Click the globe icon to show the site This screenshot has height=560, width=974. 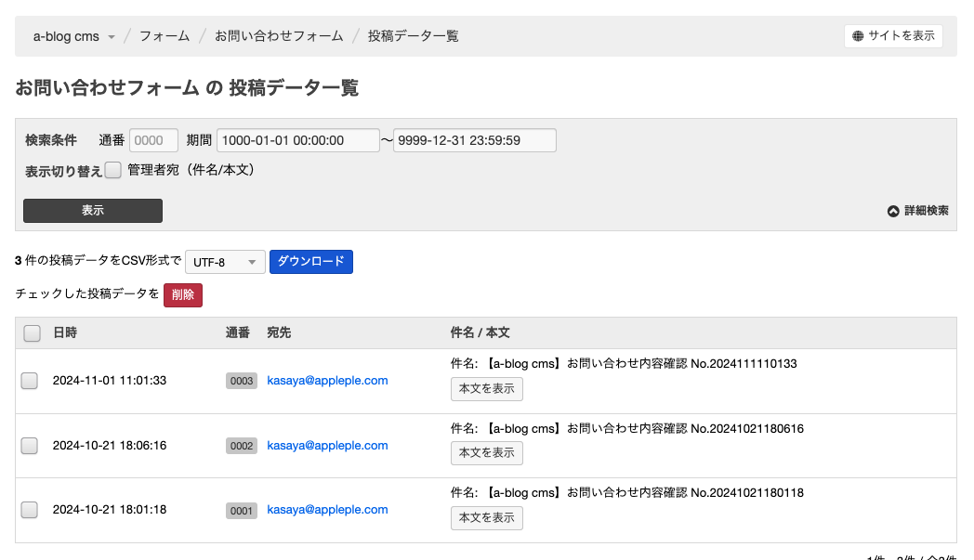point(858,36)
